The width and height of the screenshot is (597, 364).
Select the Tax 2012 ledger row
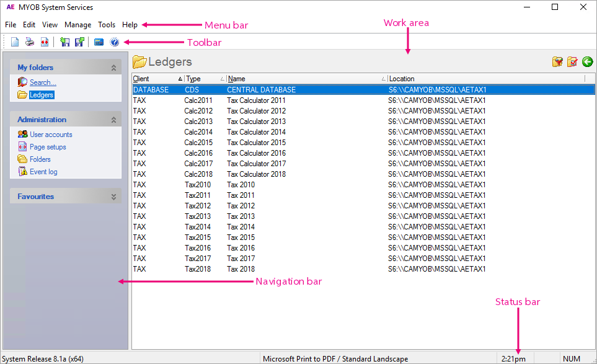click(364, 206)
